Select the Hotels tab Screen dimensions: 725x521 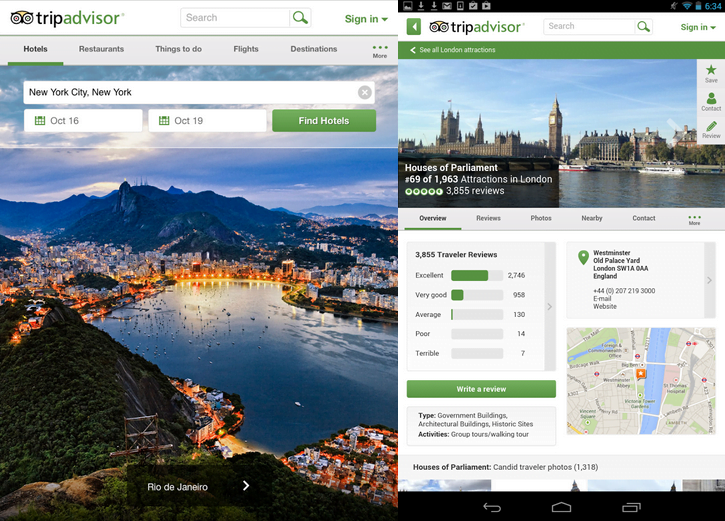point(36,49)
